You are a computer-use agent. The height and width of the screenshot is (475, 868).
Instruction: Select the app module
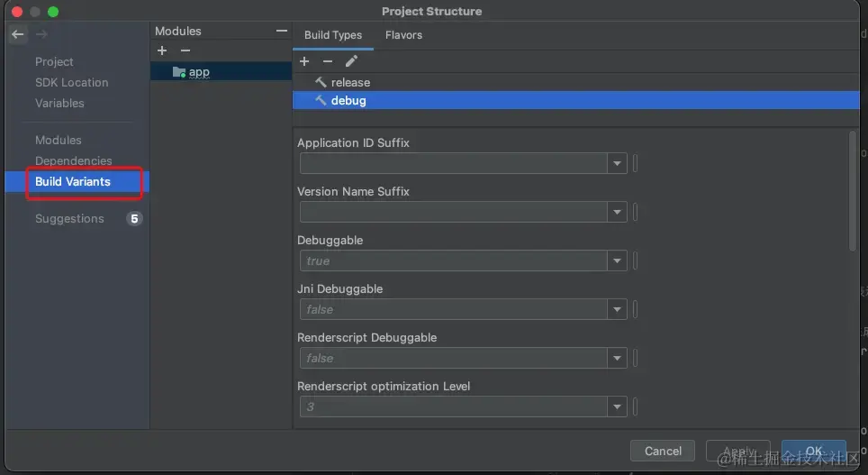(198, 72)
